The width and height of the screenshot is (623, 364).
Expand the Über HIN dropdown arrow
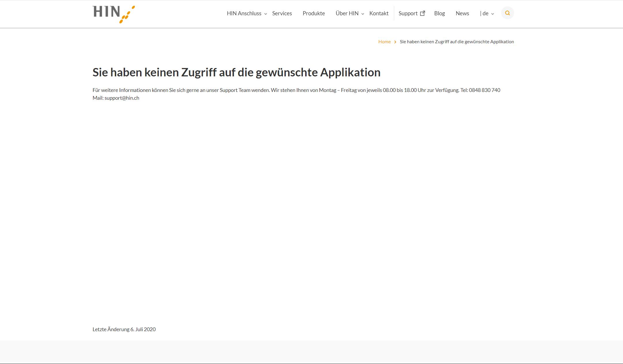tap(363, 14)
